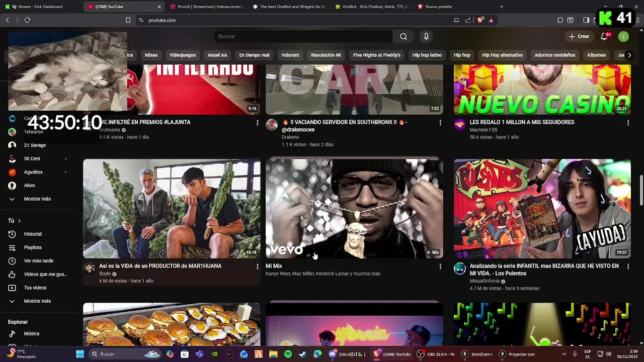Screen dimensions: 644x362
Task: Open Ver más tarde in sidebar
Action: point(38,261)
